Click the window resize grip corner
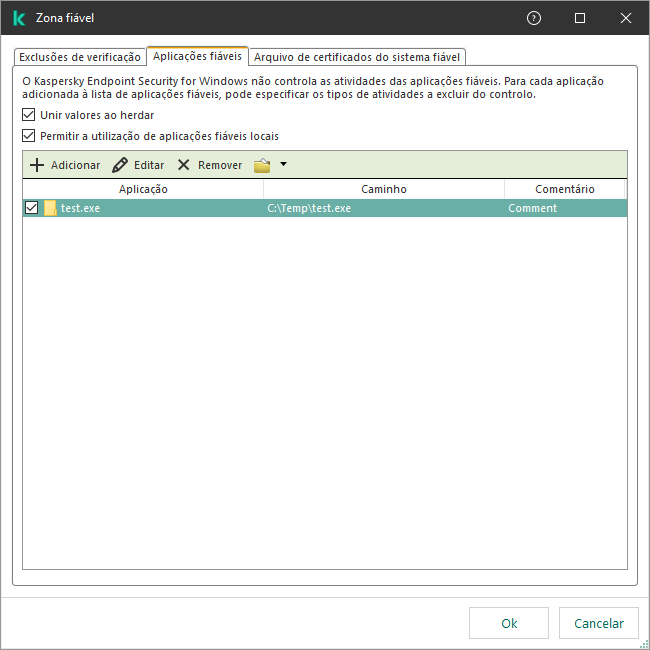The height and width of the screenshot is (650, 650). 644,644
